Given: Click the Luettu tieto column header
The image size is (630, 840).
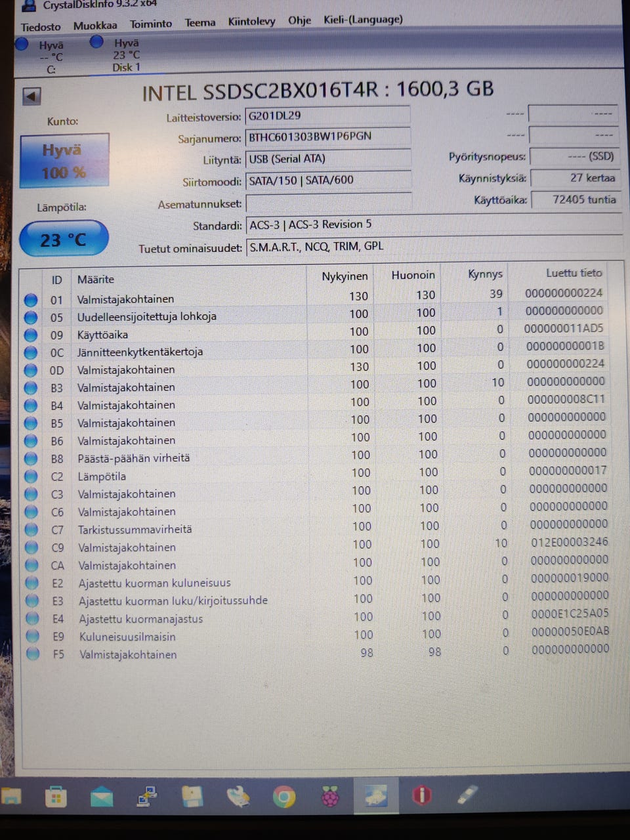Looking at the screenshot, I should pyautogui.click(x=574, y=272).
